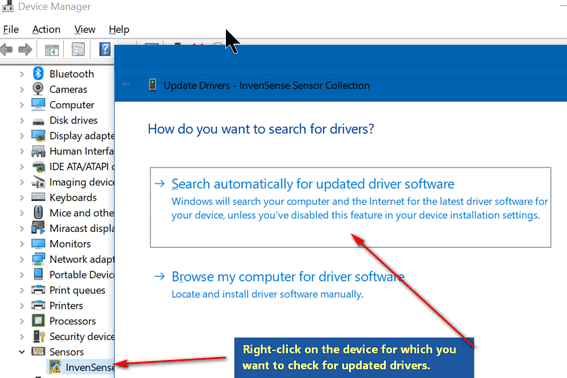The width and height of the screenshot is (567, 378).
Task: Click the Forward arrow toolbar icon
Action: pos(25,50)
